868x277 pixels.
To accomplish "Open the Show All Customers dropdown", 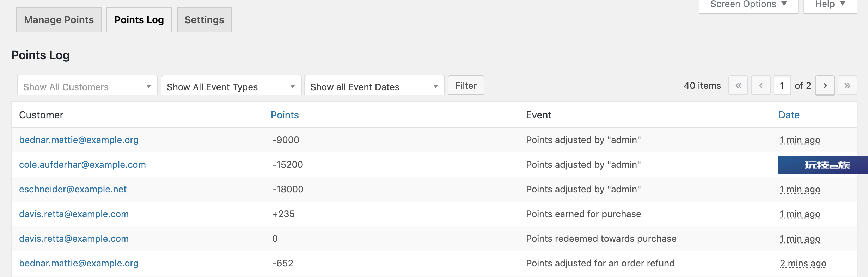I will click(x=87, y=86).
